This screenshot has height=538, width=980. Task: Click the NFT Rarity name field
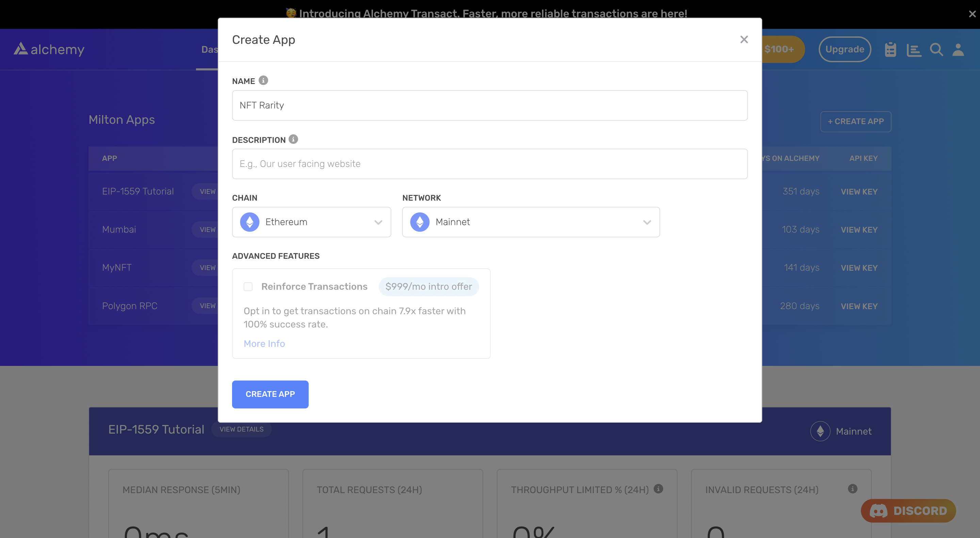(x=490, y=105)
